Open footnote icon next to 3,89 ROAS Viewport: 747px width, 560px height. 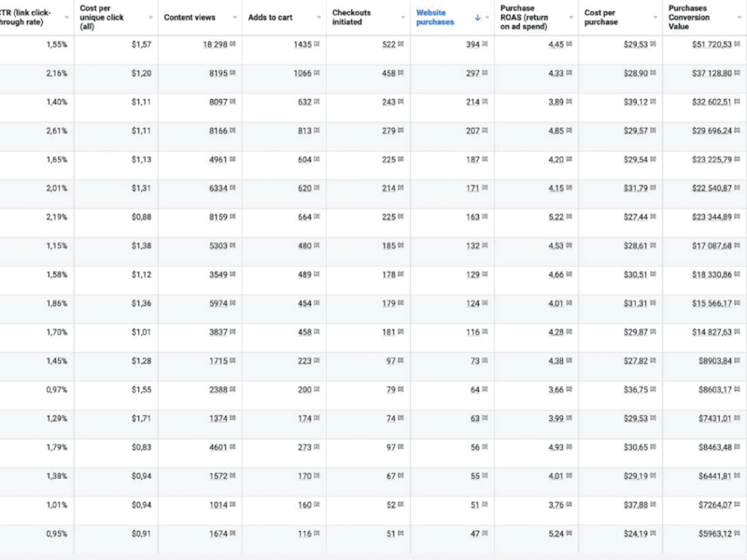tap(569, 102)
